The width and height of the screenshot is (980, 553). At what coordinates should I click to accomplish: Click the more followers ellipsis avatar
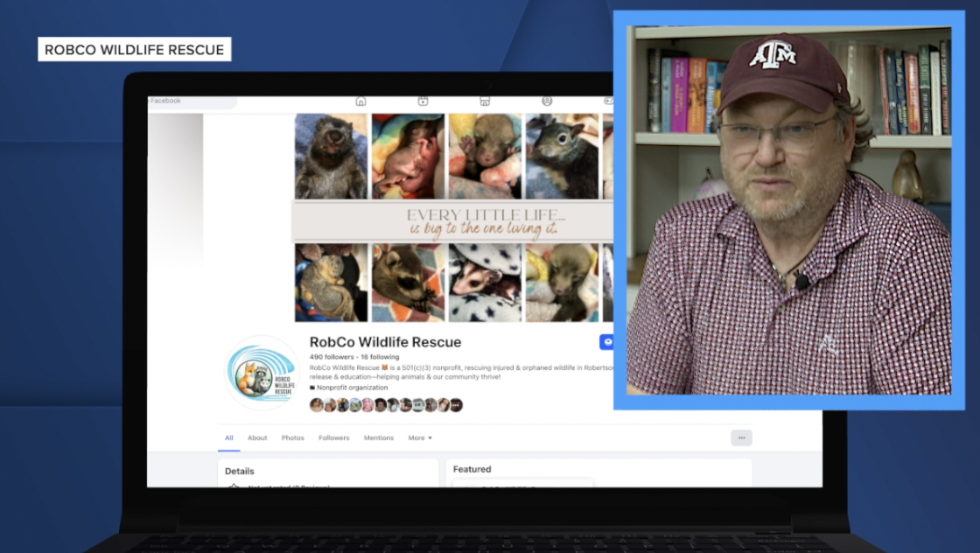coord(456,405)
